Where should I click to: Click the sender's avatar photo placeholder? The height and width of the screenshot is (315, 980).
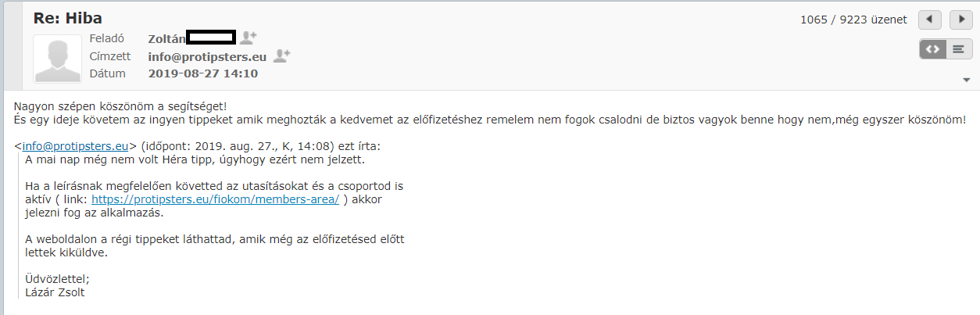point(56,59)
